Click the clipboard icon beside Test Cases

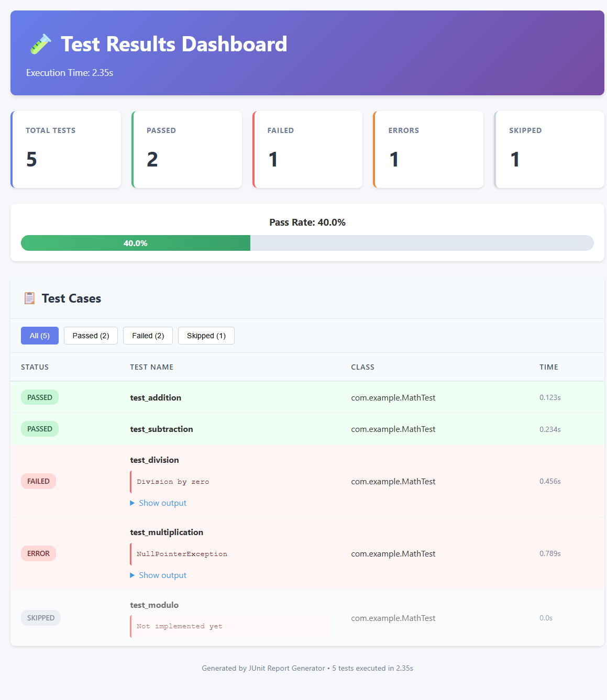click(x=29, y=298)
